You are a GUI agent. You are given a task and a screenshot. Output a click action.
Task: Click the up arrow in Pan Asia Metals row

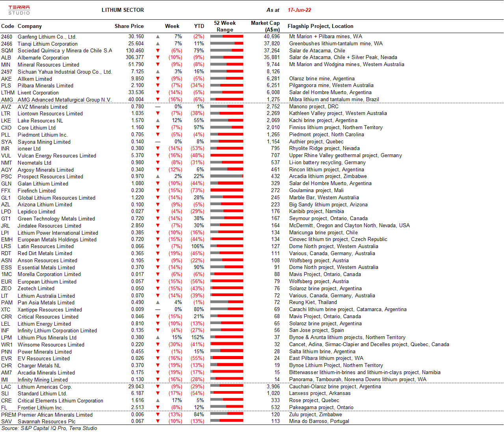pos(158,302)
